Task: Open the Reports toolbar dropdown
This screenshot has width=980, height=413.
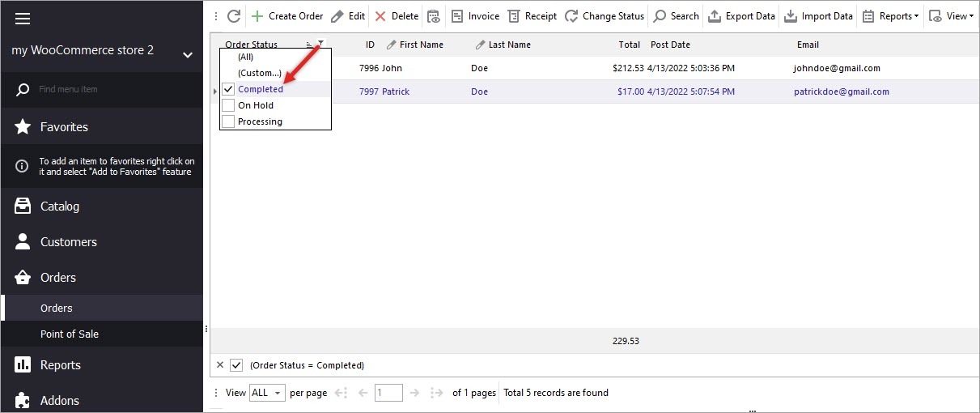Action: tap(890, 16)
